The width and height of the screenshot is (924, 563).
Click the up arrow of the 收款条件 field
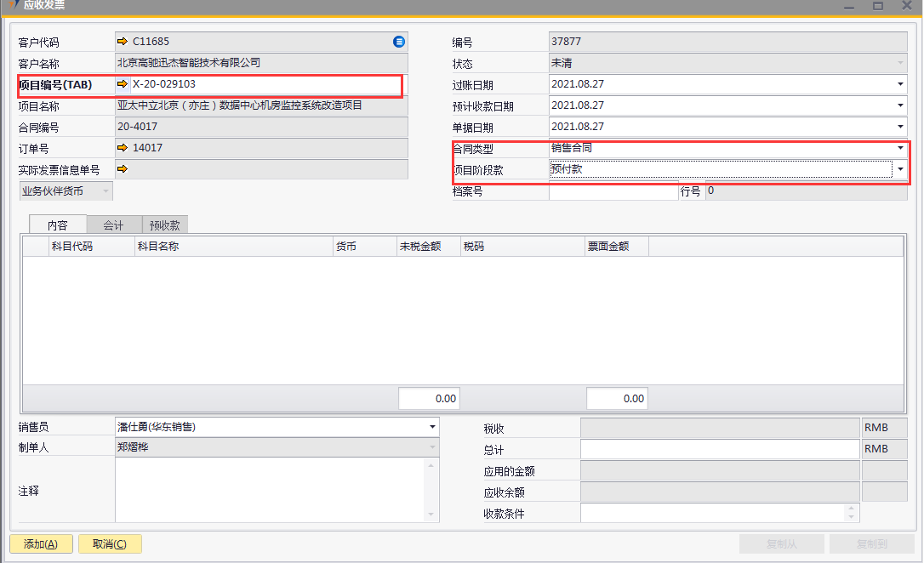851,509
